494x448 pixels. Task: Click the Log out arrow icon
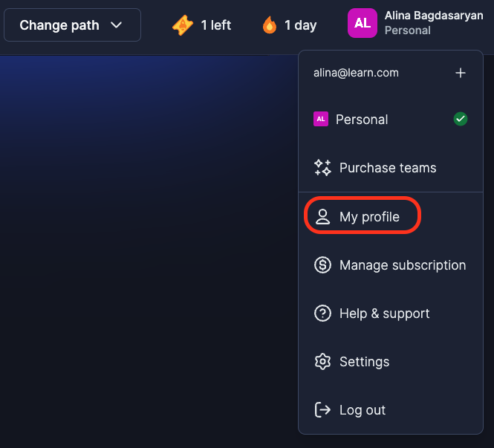click(322, 410)
